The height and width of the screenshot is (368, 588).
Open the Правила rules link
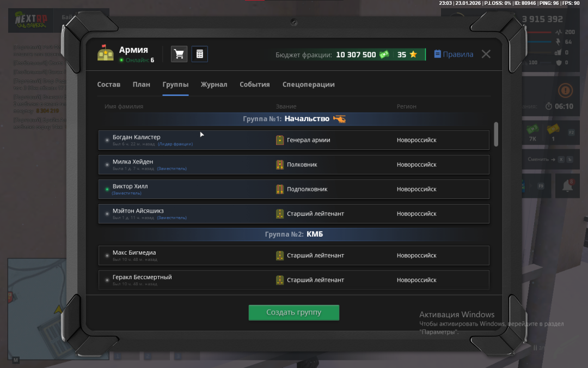click(454, 55)
